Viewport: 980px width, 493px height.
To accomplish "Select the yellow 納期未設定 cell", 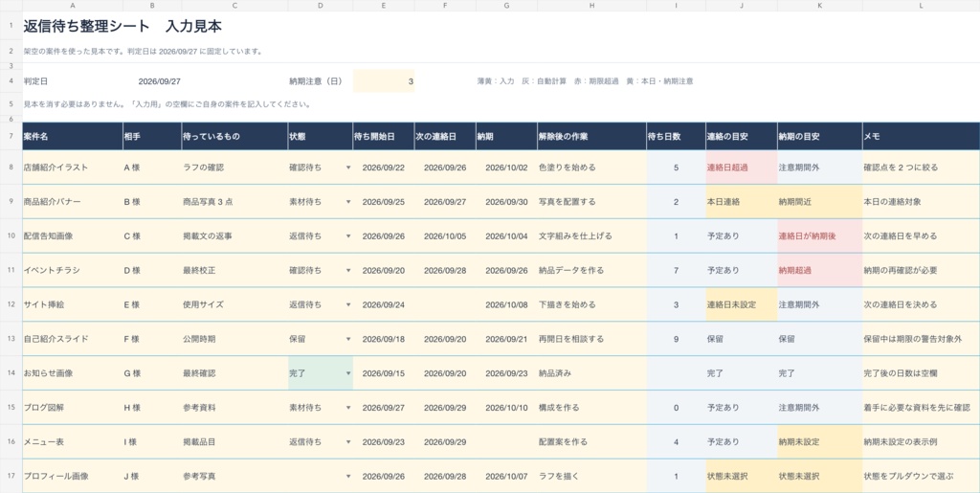I will coord(820,441).
